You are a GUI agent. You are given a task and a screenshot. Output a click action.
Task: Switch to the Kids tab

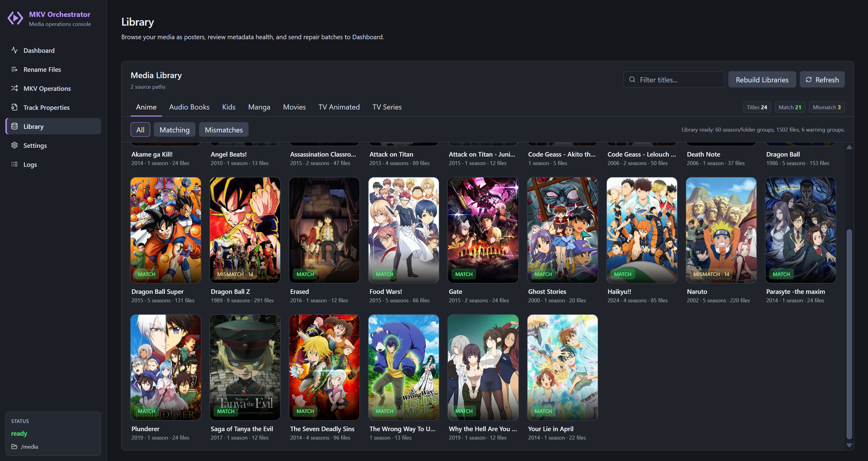[x=229, y=107]
